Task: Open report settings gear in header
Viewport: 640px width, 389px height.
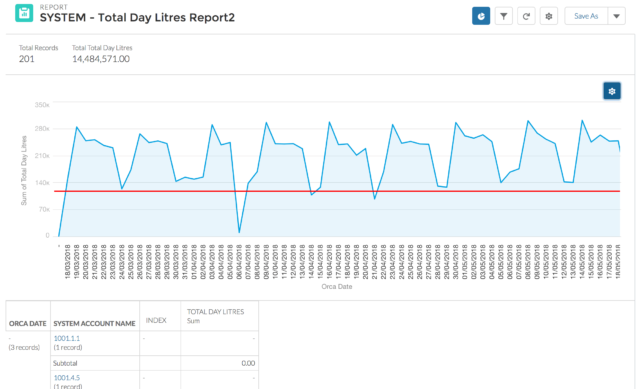Action: (x=549, y=16)
